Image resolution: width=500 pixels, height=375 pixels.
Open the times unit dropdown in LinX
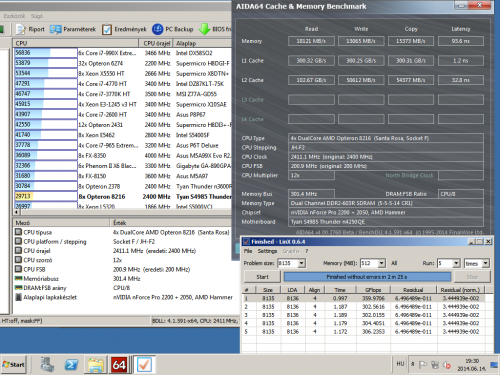[x=486, y=263]
